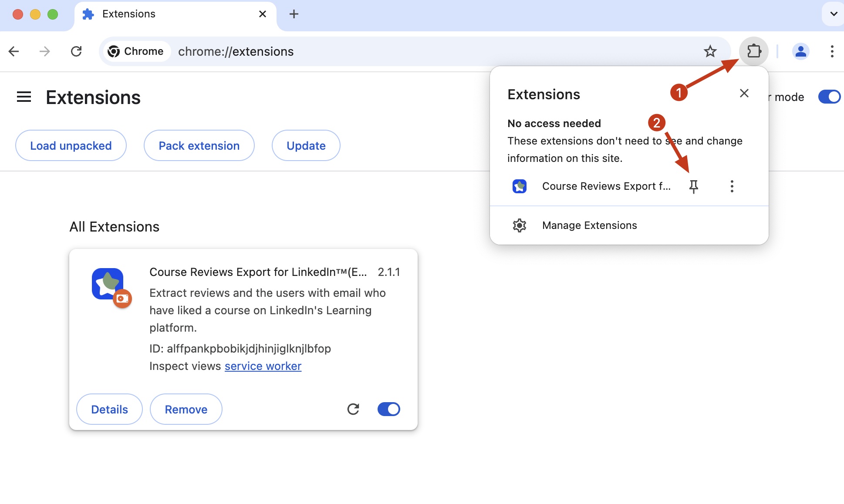Open the Extensions page hamburger menu
This screenshot has width=844, height=504.
pyautogui.click(x=24, y=97)
